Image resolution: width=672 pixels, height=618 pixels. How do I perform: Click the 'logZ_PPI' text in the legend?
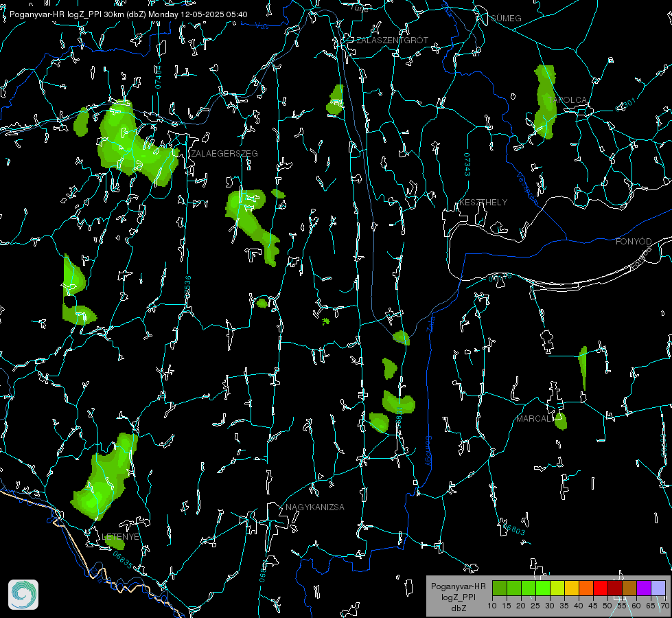(458, 597)
